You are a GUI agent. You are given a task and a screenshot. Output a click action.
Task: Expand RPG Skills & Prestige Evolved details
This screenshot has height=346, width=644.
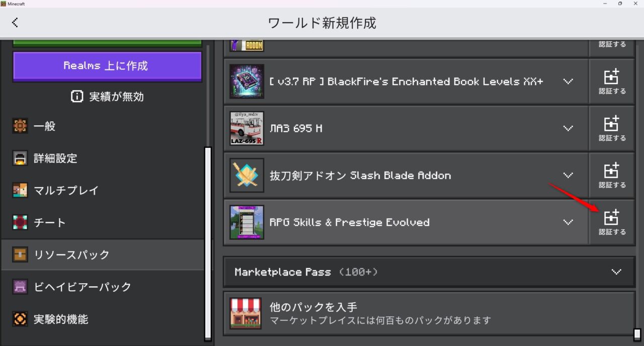pos(568,222)
